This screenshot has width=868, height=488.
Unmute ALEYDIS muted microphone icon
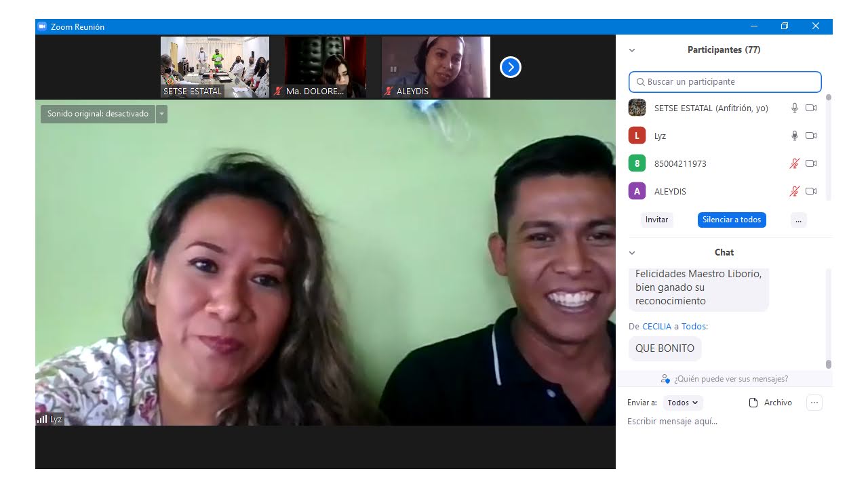[x=795, y=191]
